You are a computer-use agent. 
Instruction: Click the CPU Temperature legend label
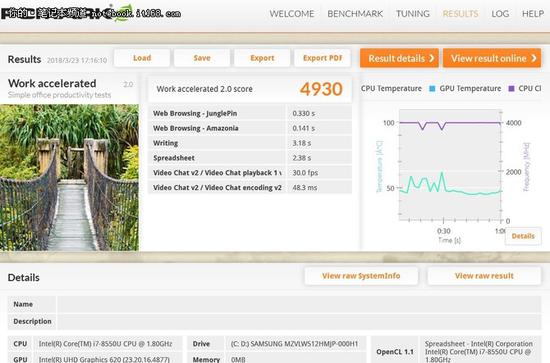391,89
